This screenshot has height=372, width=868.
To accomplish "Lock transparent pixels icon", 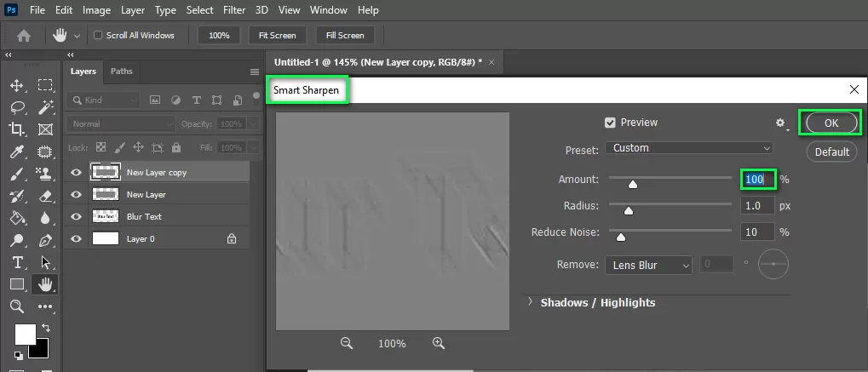I will [x=101, y=147].
